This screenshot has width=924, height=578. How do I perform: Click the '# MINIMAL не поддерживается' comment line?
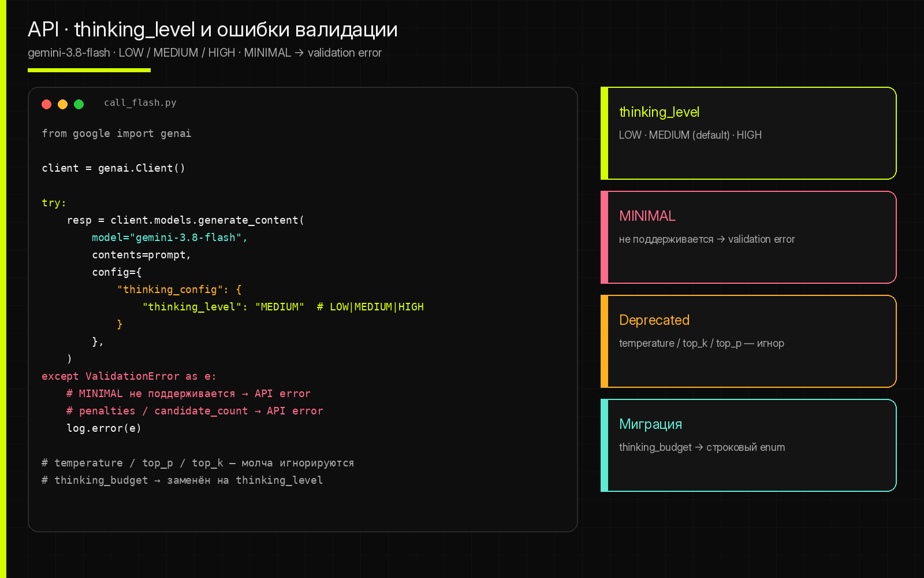pos(188,394)
